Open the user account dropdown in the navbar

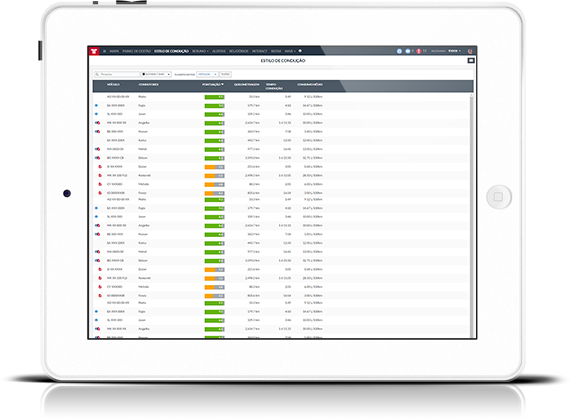(454, 51)
